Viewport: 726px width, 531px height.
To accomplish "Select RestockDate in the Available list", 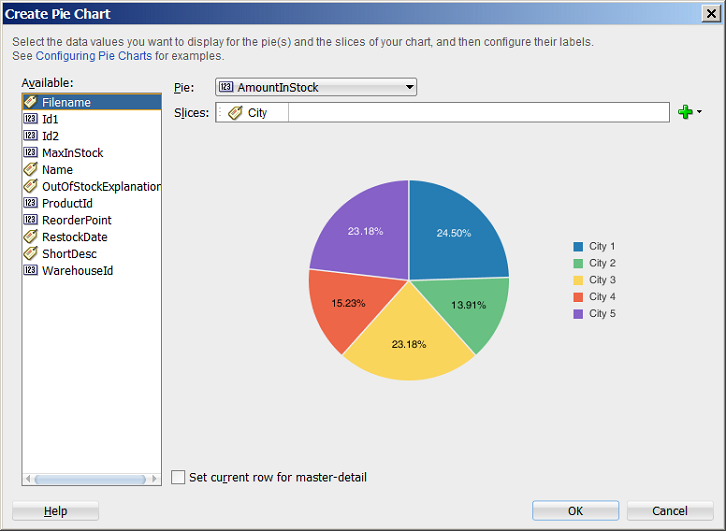I will (92, 237).
